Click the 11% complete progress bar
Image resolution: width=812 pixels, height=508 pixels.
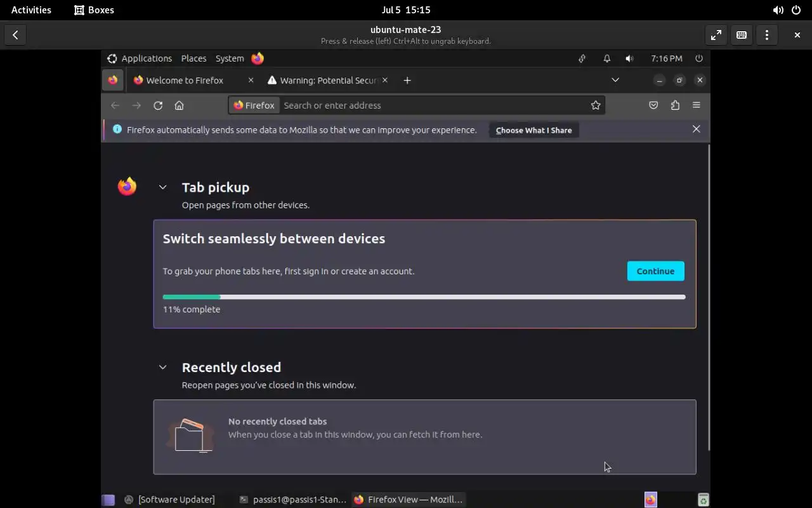pos(424,297)
